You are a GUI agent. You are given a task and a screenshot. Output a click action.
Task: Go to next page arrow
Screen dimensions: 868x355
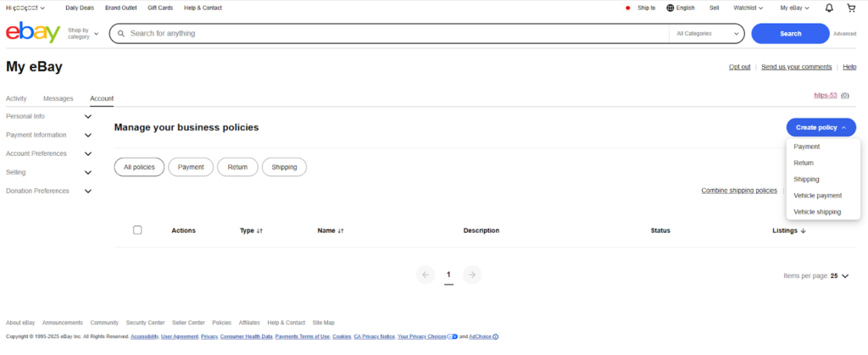click(472, 275)
